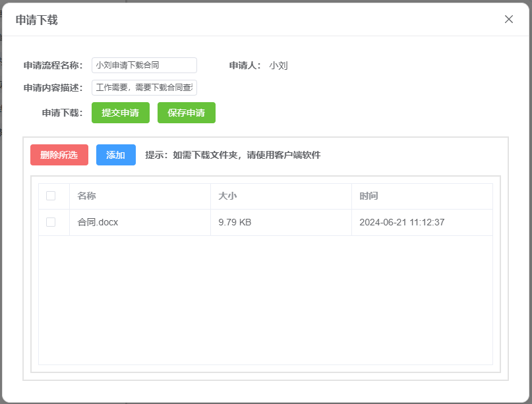This screenshot has height=404, width=532.
Task: Click the 9.79 KB size cell
Action: click(235, 222)
